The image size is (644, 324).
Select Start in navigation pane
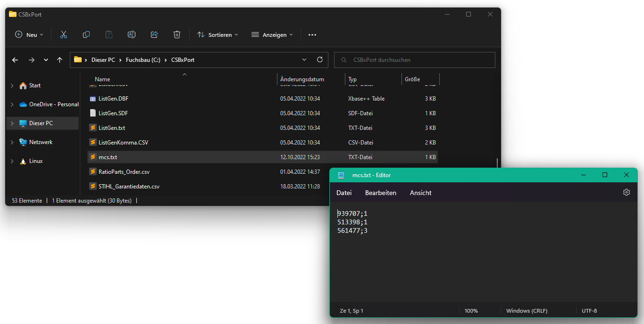[x=35, y=85]
